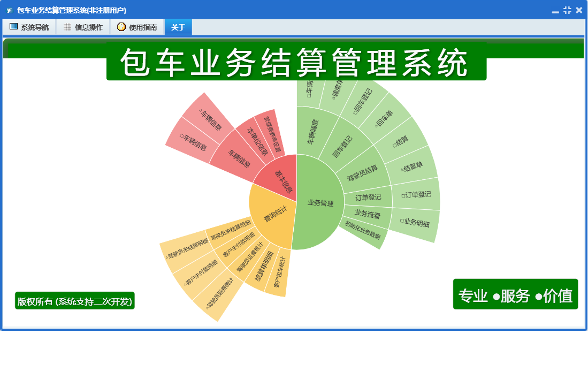The image size is (588, 387).
Task: Click the outer △回车单 segment
Action: [x=384, y=118]
